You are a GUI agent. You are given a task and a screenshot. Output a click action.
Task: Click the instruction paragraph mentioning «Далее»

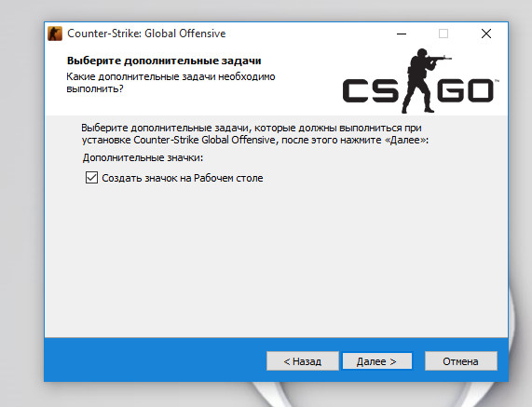254,133
